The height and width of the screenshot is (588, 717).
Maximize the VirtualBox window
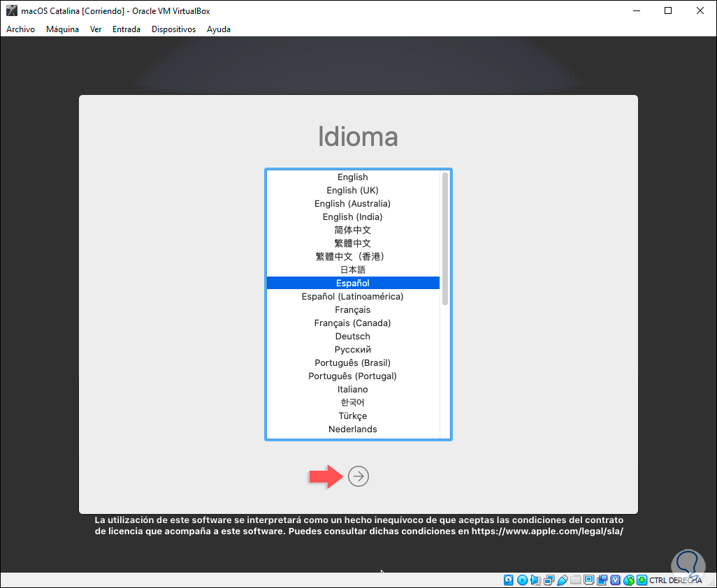(668, 10)
